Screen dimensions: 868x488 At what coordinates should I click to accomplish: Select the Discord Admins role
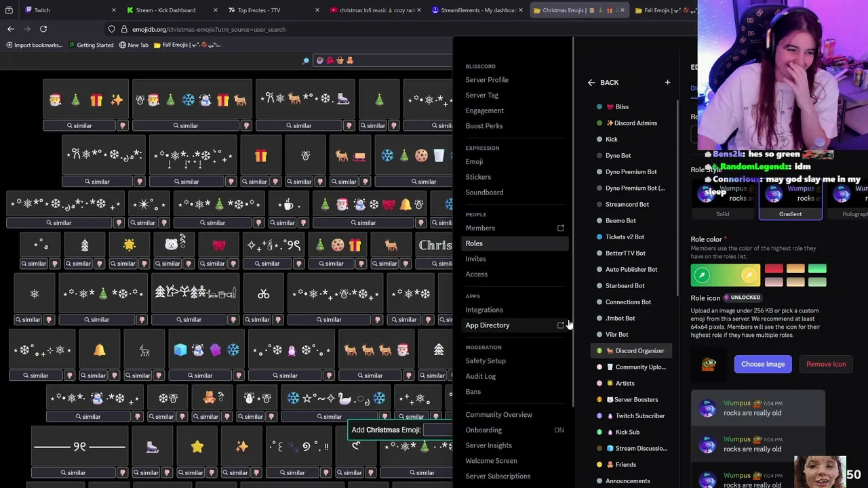point(631,123)
